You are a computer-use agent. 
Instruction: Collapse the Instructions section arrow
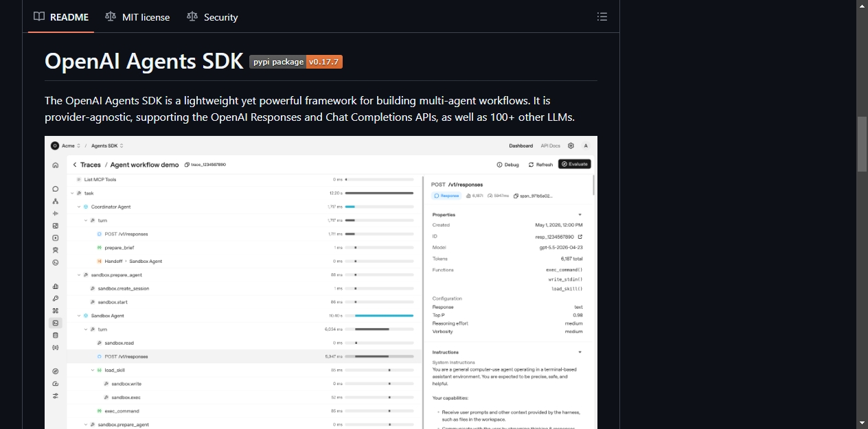tap(580, 352)
